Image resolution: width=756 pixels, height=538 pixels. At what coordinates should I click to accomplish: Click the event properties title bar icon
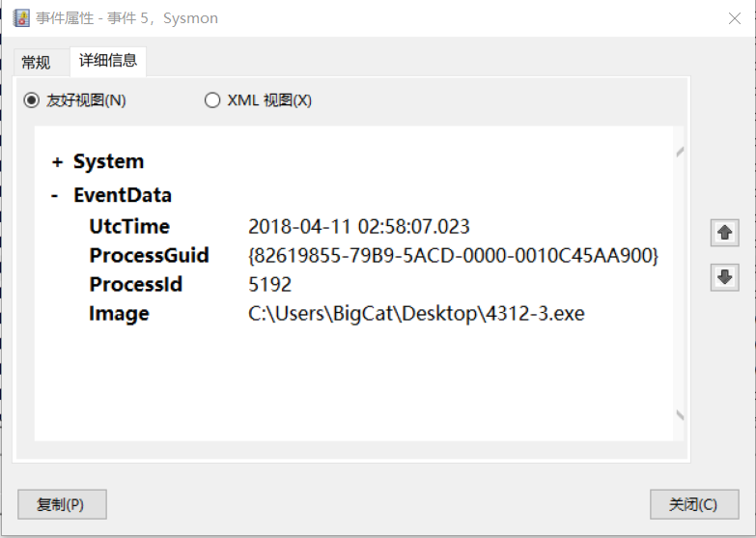(x=21, y=18)
